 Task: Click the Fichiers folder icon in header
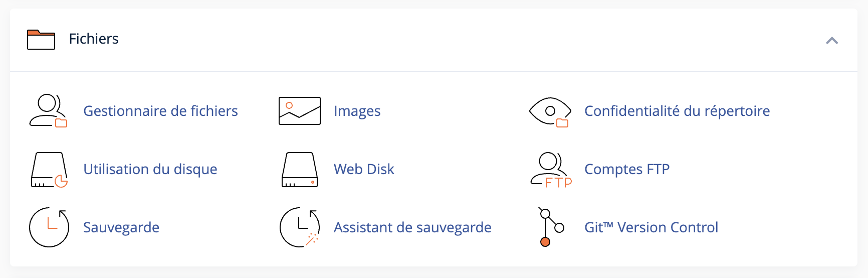(x=41, y=40)
